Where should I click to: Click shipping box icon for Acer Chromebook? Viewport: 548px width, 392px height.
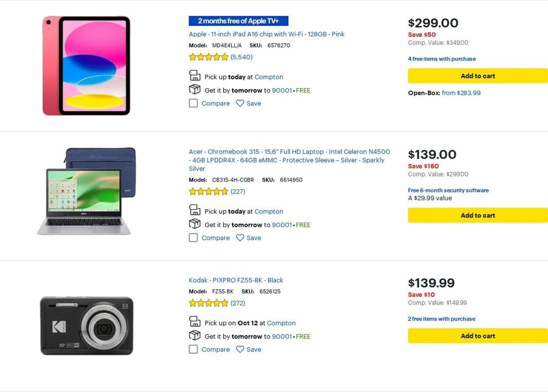tap(194, 224)
